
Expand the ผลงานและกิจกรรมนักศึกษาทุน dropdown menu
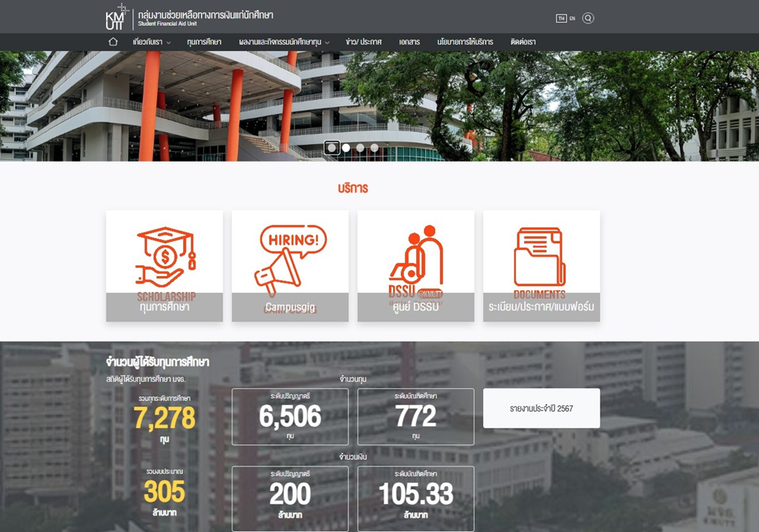[283, 42]
